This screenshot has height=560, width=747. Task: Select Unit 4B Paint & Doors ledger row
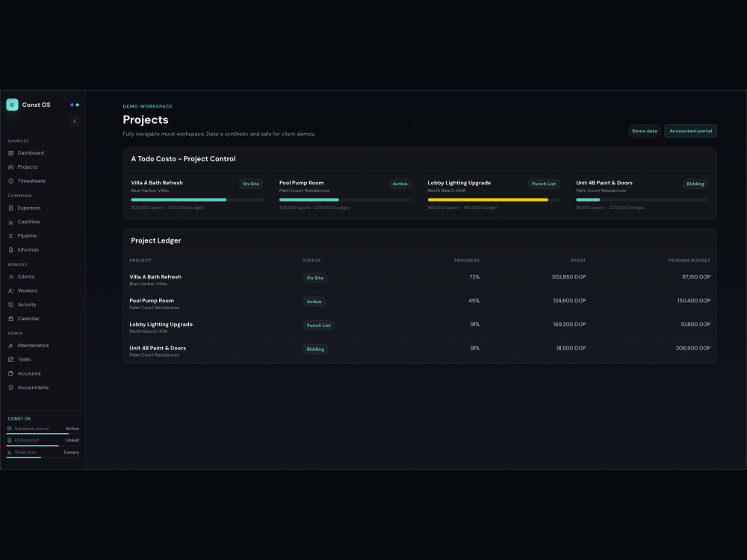(420, 351)
